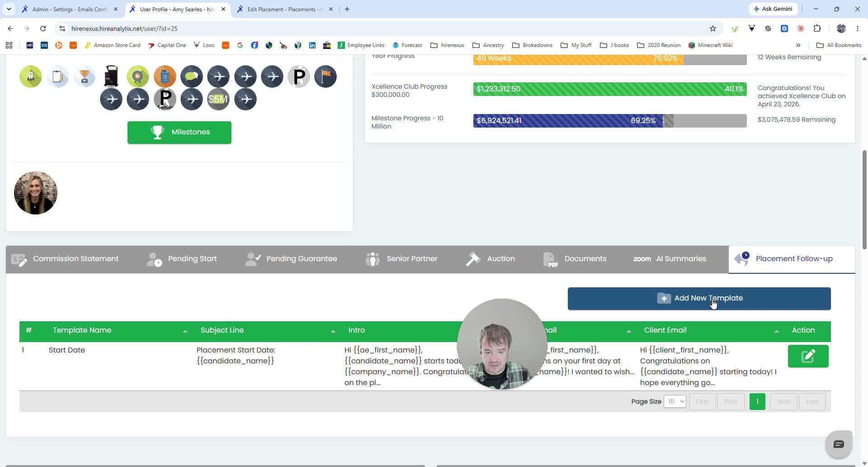Click the green Milestones button
The height and width of the screenshot is (467, 868).
pos(179,132)
